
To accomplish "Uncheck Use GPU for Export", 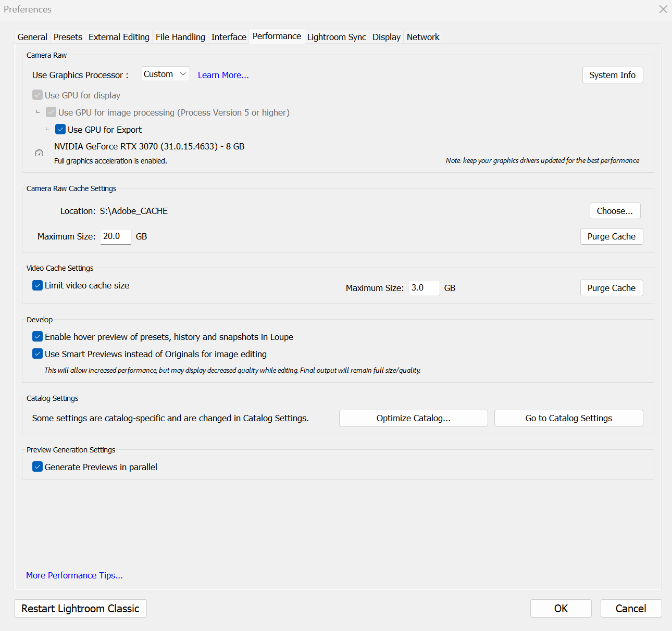I will (x=60, y=129).
